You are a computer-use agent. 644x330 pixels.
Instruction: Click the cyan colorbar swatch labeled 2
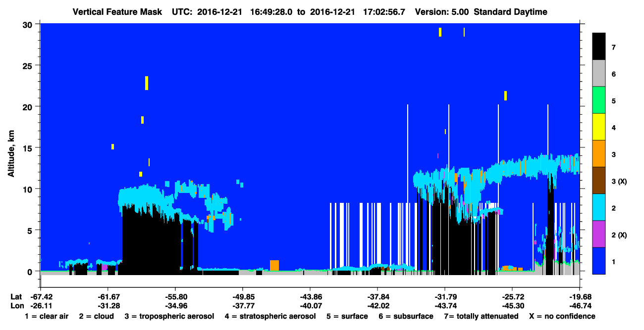pos(599,207)
